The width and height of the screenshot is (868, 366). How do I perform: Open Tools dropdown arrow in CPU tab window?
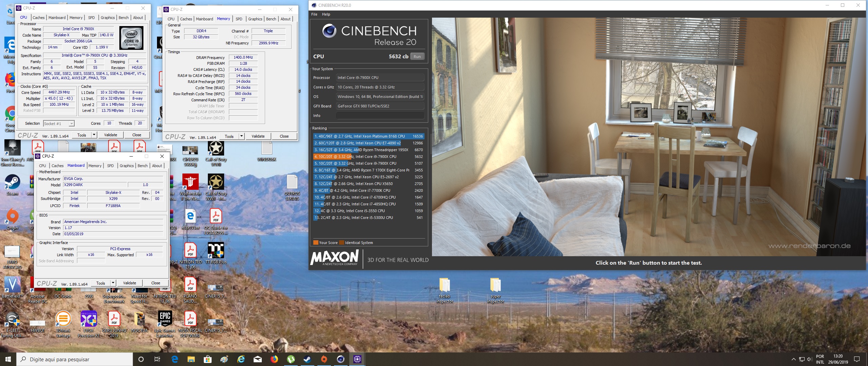[94, 135]
